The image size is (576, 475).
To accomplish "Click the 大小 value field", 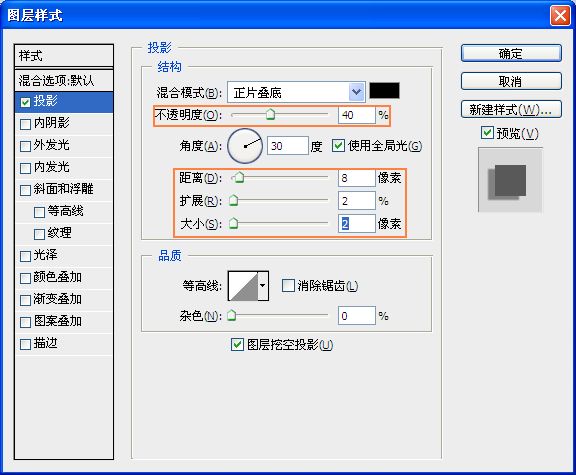I will 357,224.
